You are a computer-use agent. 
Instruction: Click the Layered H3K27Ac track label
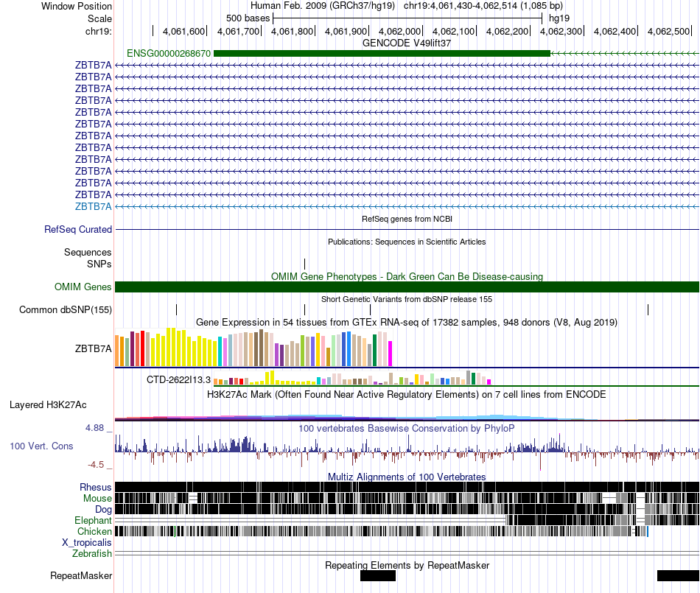(48, 404)
